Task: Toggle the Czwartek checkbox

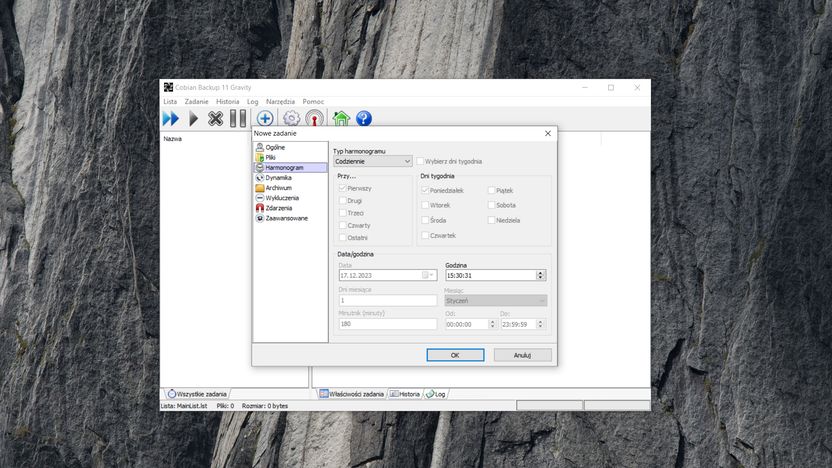Action: tap(425, 235)
